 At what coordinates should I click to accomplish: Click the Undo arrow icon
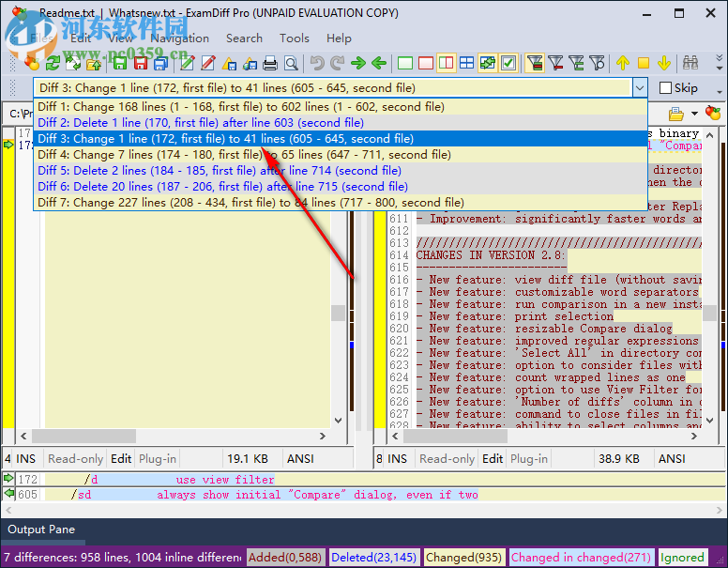coord(316,64)
